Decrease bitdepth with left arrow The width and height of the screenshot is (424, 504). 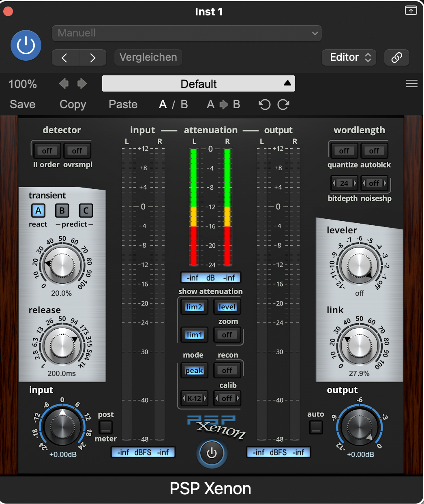(x=334, y=183)
